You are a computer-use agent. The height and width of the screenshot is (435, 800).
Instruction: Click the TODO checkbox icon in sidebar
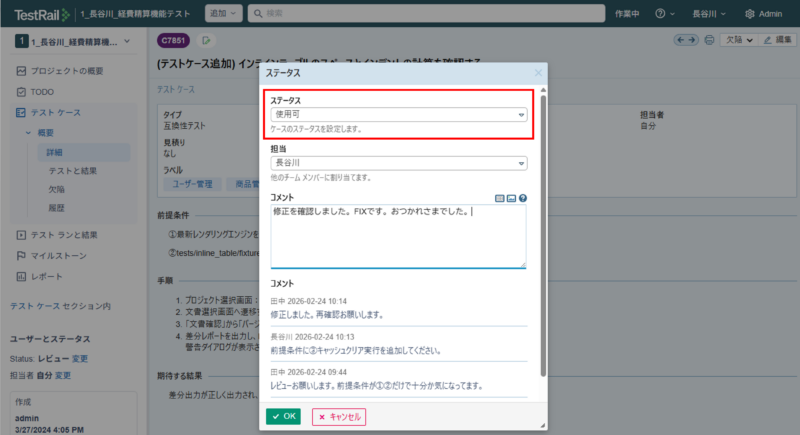[x=21, y=92]
